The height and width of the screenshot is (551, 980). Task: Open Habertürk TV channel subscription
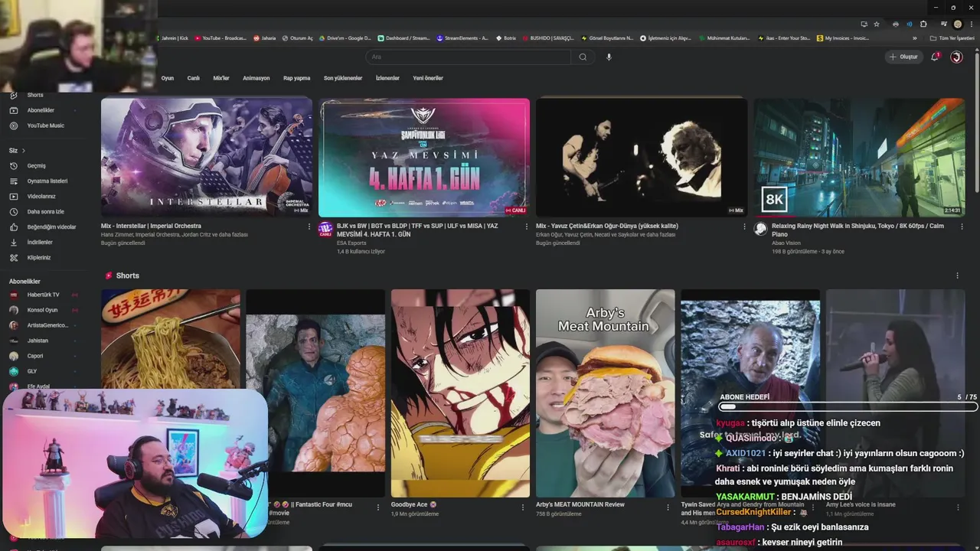click(x=43, y=295)
